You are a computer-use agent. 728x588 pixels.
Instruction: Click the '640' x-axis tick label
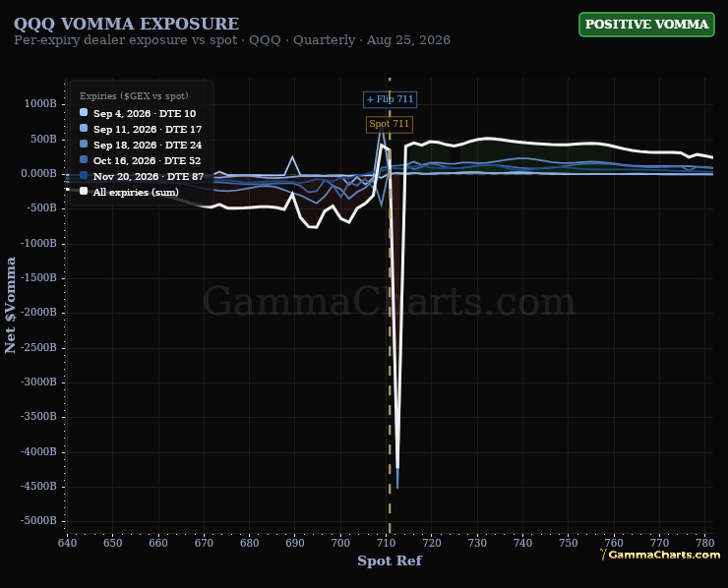point(67,543)
